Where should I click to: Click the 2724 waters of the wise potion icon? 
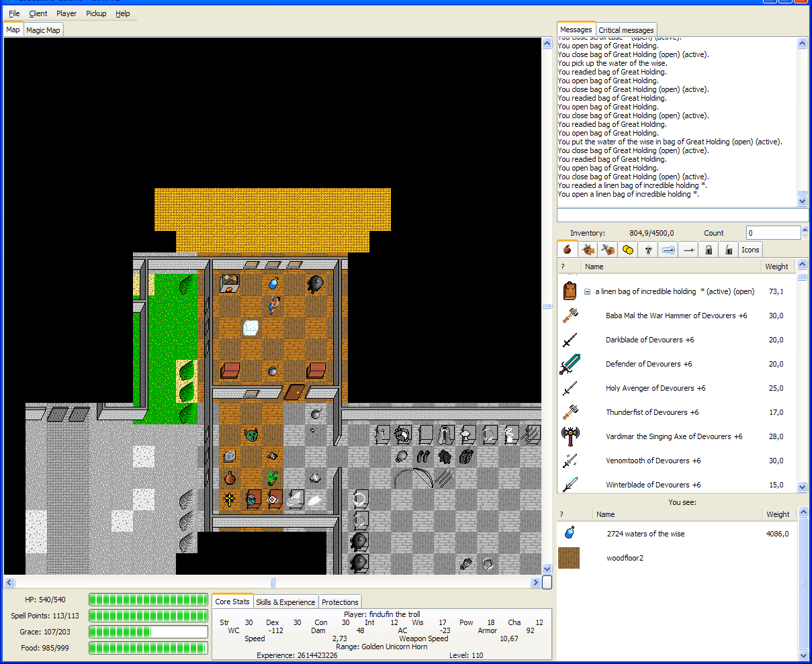coord(570,533)
